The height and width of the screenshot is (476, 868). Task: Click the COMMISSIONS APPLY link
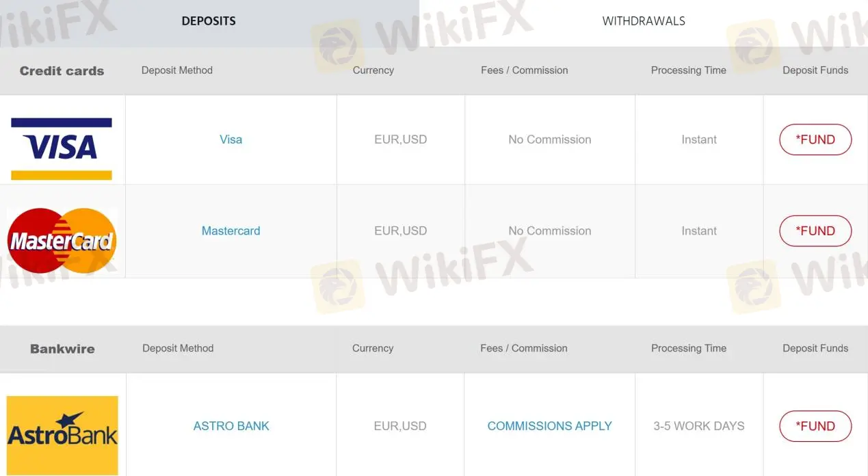549,426
